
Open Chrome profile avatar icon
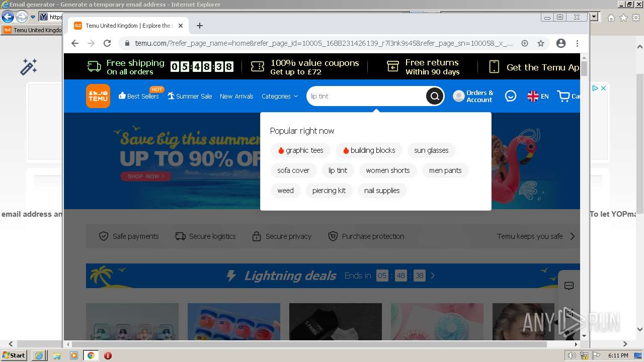561,43
